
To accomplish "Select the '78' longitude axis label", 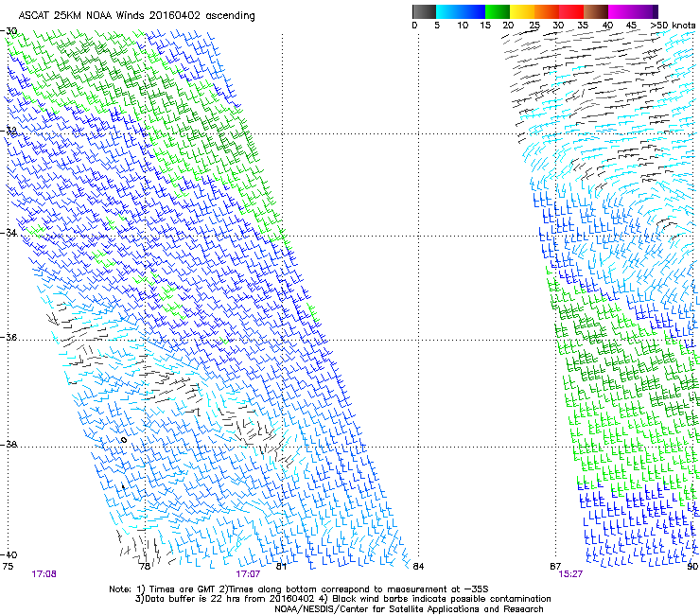I will (144, 567).
